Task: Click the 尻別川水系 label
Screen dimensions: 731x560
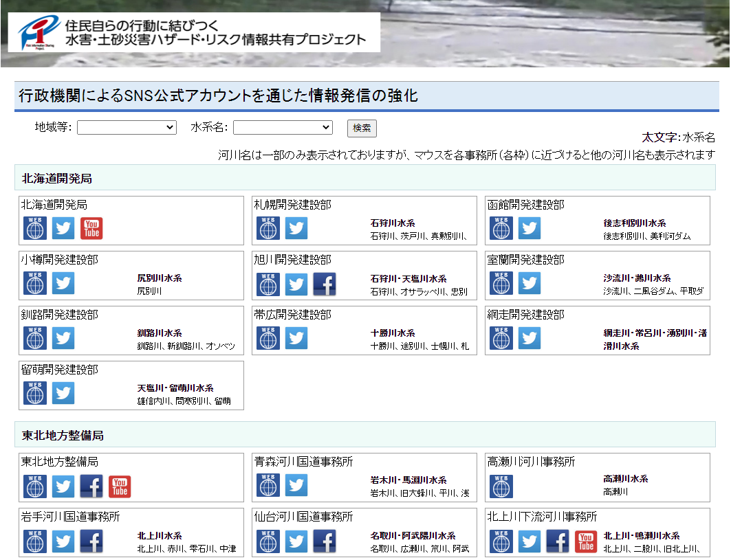Action: pyautogui.click(x=160, y=278)
